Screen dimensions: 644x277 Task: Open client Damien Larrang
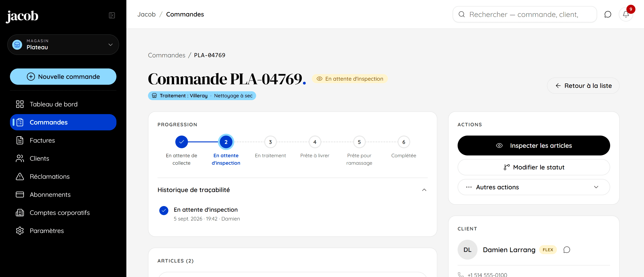[x=509, y=250]
